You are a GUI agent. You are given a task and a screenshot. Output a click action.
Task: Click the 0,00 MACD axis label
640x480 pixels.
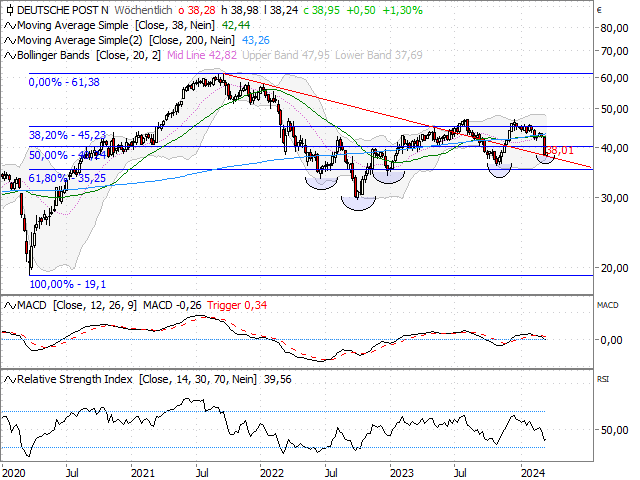point(611,340)
